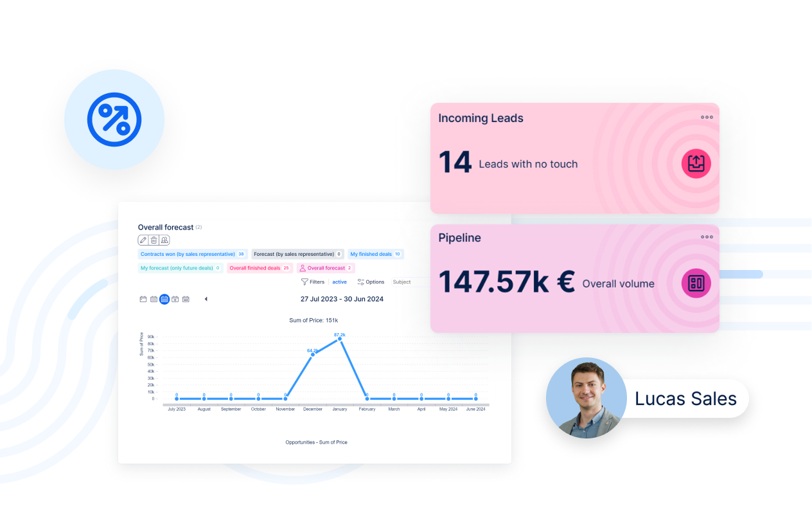Select the first calendar view icon
The image size is (812, 513).
point(143,299)
